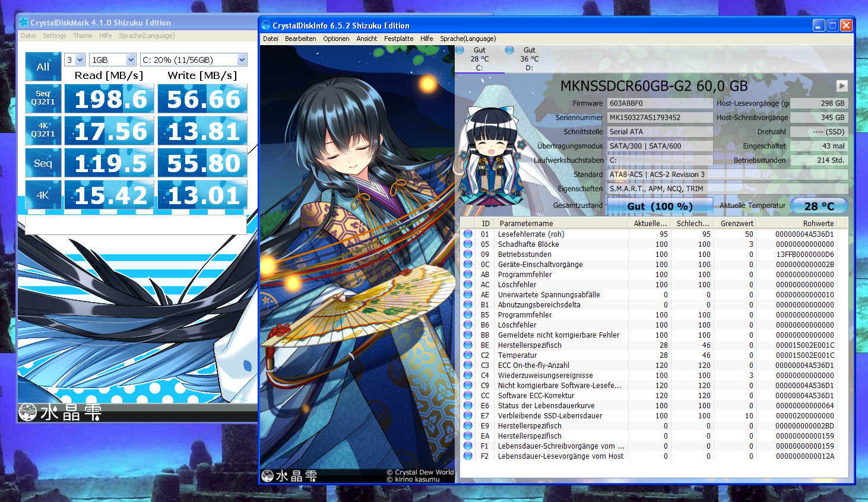
Task: Open Theme menu in CrystalDiskMark
Action: tap(83, 36)
